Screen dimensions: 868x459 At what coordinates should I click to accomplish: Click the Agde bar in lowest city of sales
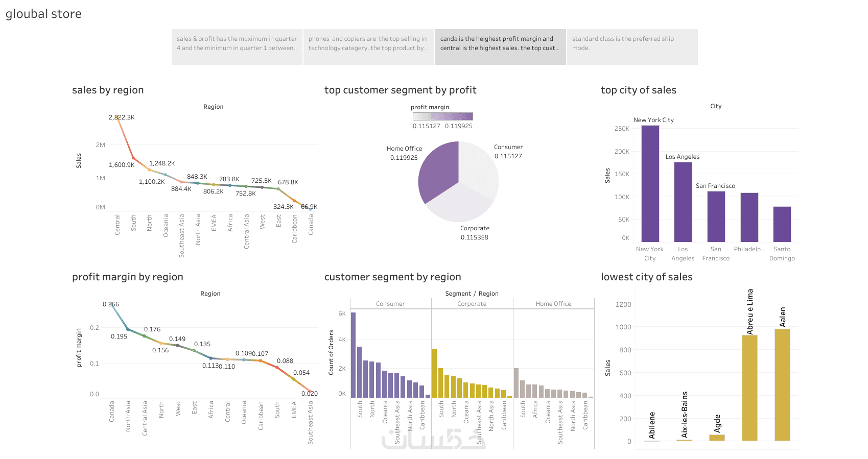pyautogui.click(x=717, y=438)
